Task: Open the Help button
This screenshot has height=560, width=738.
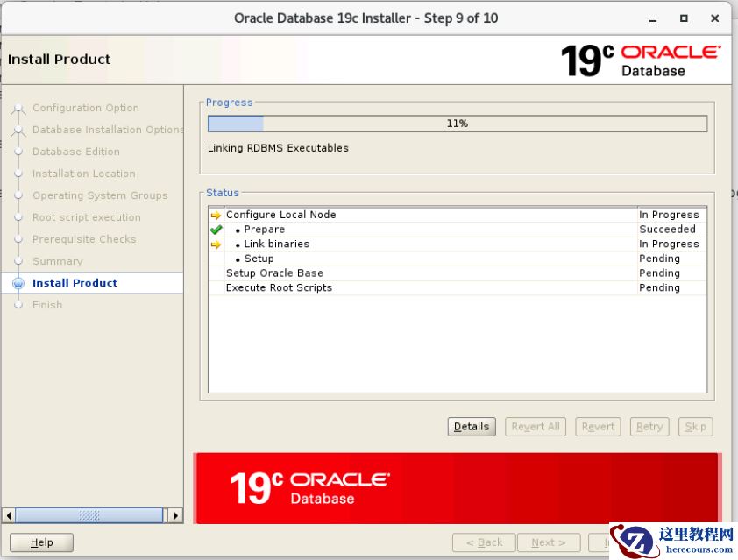Action: [x=41, y=542]
